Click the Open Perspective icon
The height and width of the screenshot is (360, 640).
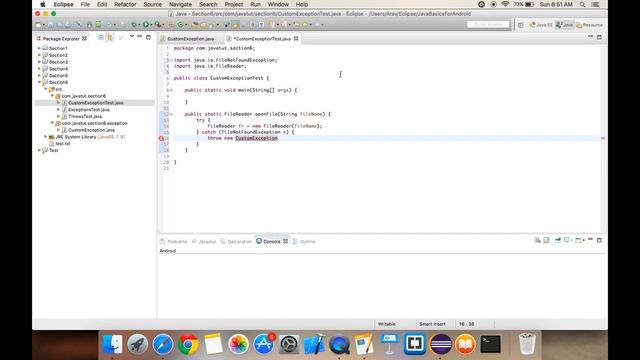[x=521, y=25]
